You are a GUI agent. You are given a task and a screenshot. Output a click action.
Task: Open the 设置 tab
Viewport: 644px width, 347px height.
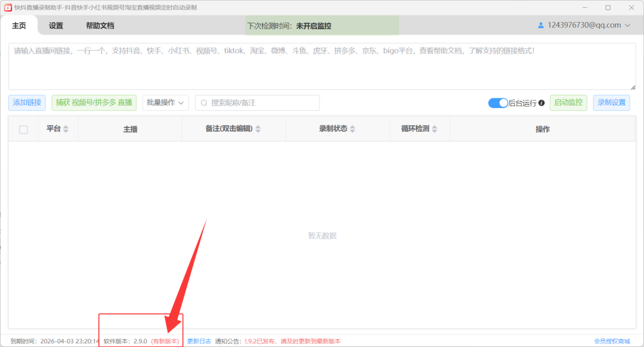pyautogui.click(x=56, y=26)
